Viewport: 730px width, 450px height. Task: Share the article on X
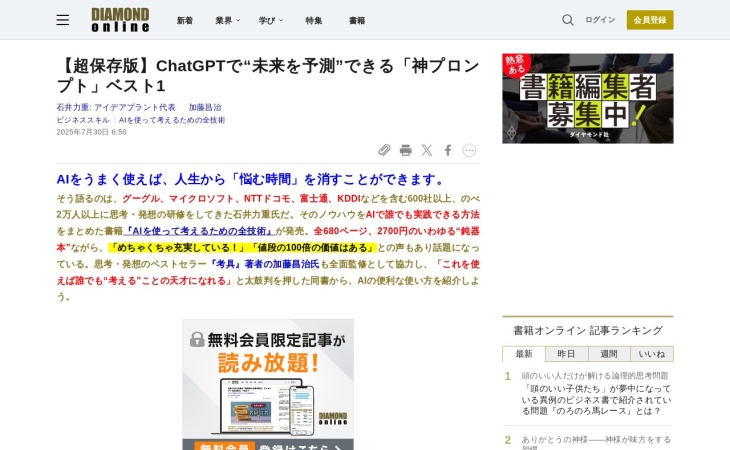[426, 150]
